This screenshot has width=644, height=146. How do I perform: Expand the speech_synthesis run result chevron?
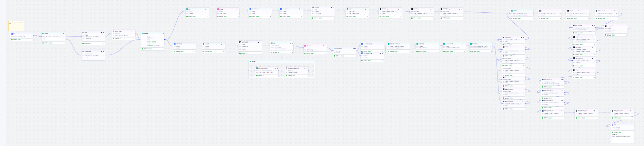coord(277,75)
